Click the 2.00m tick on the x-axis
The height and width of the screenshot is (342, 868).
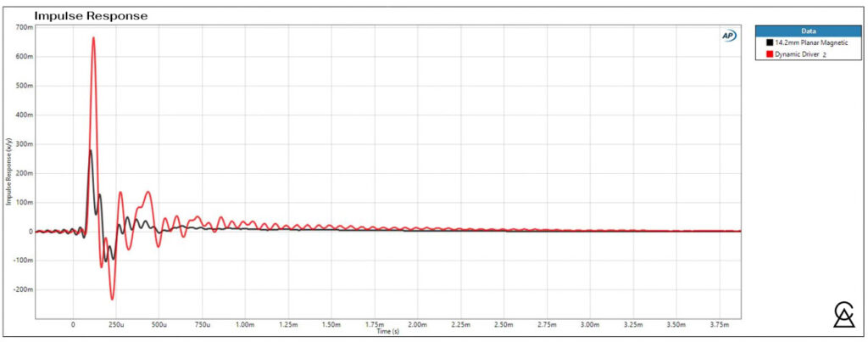(x=417, y=325)
